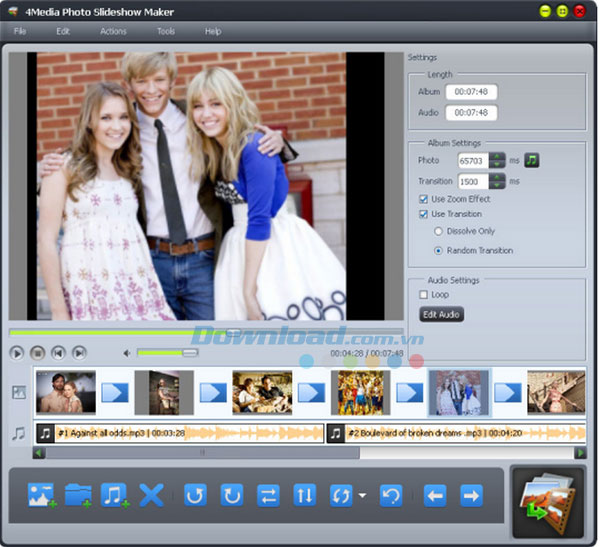Click the Undo curved arrow icon

click(391, 495)
